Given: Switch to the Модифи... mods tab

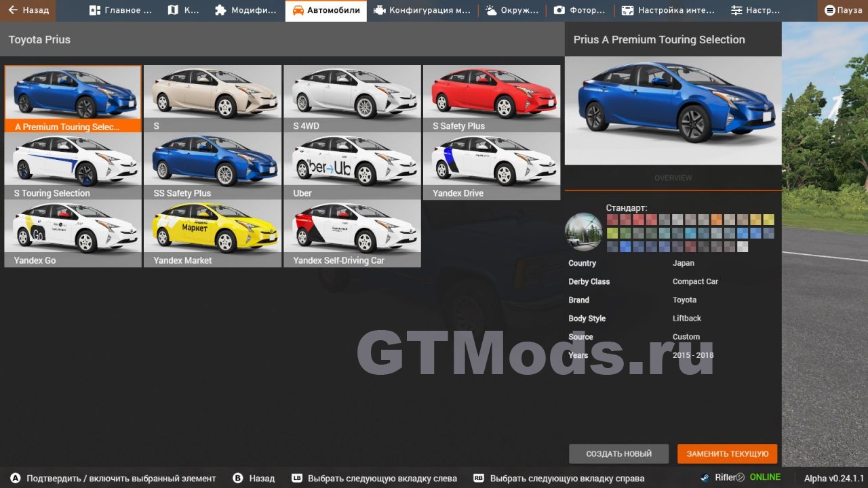Looking at the screenshot, I should pos(245,10).
